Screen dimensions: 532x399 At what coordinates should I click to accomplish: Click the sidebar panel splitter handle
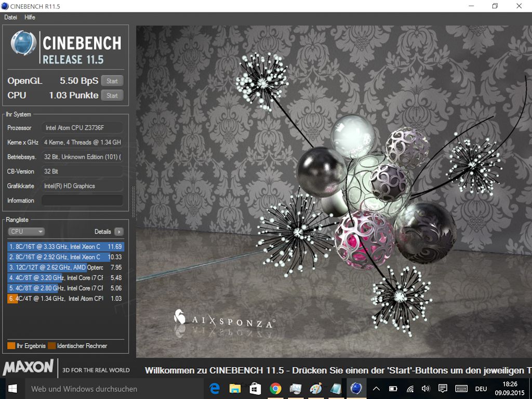click(x=133, y=202)
